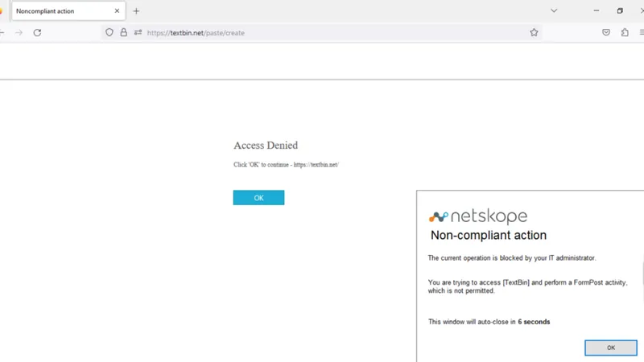Click the Access Denied heading
This screenshot has width=644, height=362.
click(x=266, y=146)
